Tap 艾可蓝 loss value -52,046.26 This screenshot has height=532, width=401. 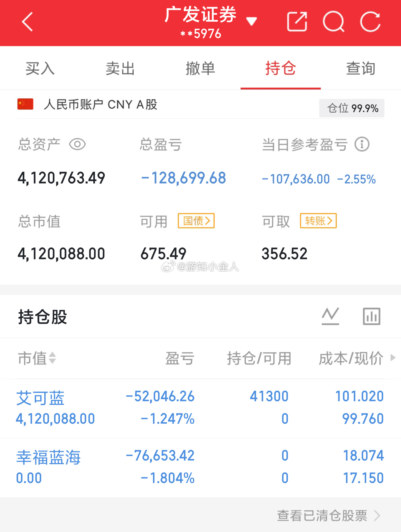[x=160, y=396]
